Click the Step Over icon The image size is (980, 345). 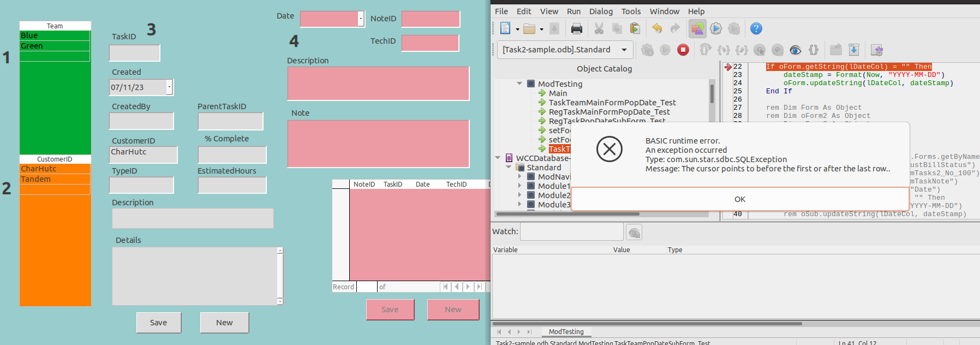pyautogui.click(x=705, y=50)
